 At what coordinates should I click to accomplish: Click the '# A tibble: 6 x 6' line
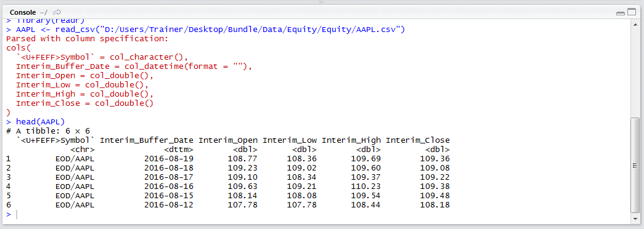tap(48, 131)
